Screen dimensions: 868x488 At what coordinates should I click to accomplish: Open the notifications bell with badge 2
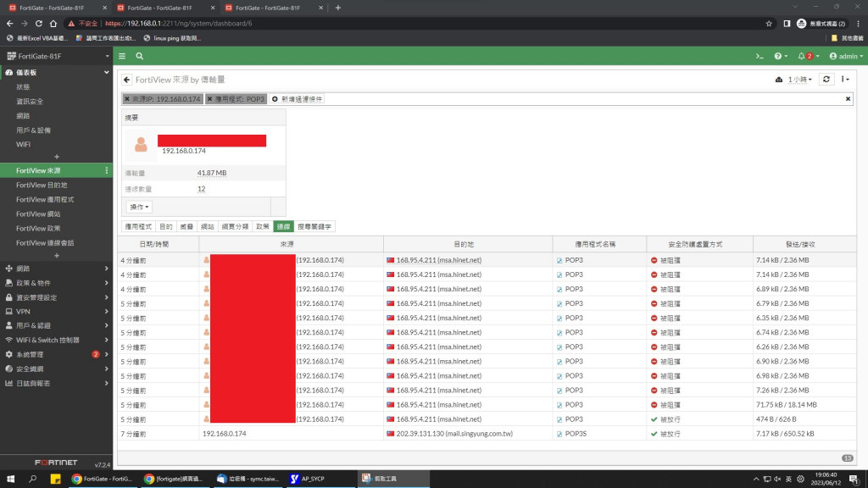click(x=808, y=56)
